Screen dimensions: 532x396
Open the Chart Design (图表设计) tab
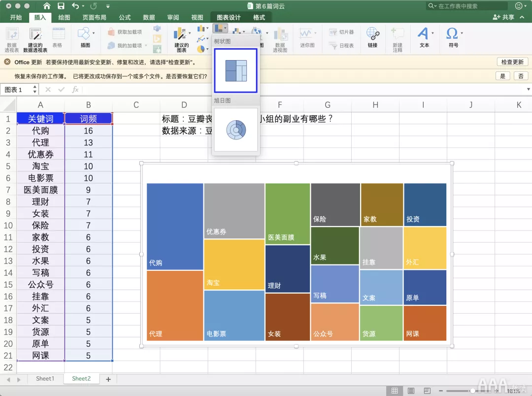(229, 17)
